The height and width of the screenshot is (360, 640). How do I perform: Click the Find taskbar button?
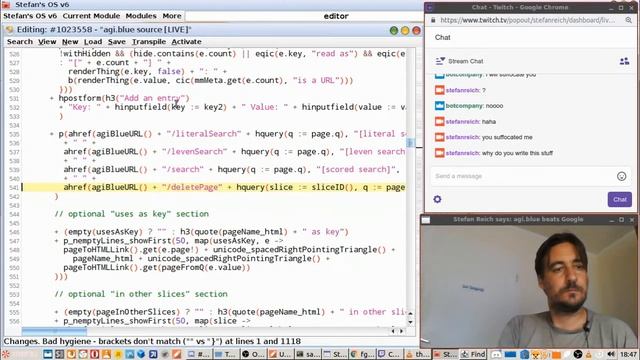(473, 354)
